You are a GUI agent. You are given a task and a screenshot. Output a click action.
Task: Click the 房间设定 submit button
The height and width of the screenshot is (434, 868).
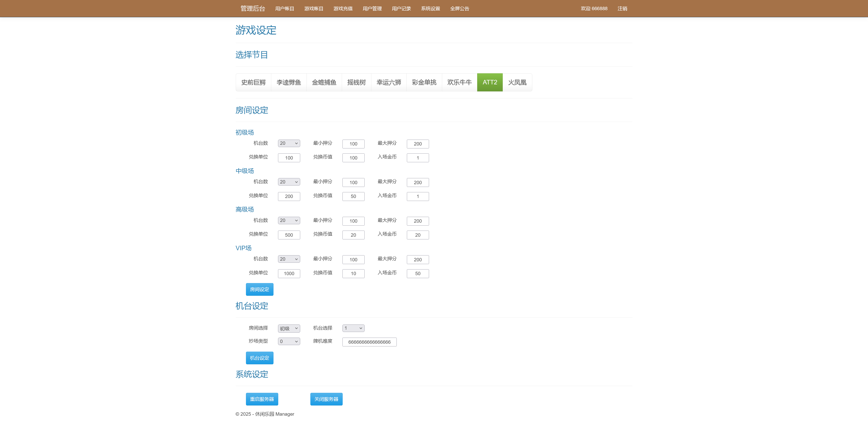click(x=259, y=289)
